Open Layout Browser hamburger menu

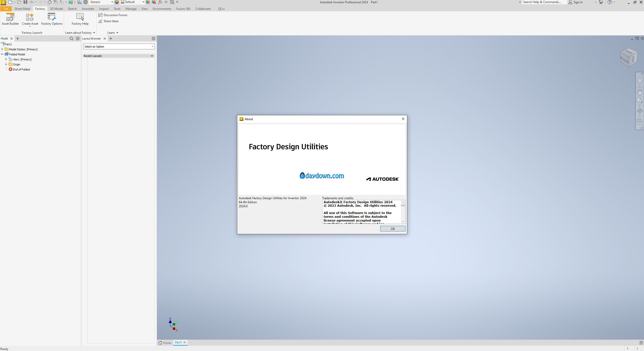[x=154, y=39]
